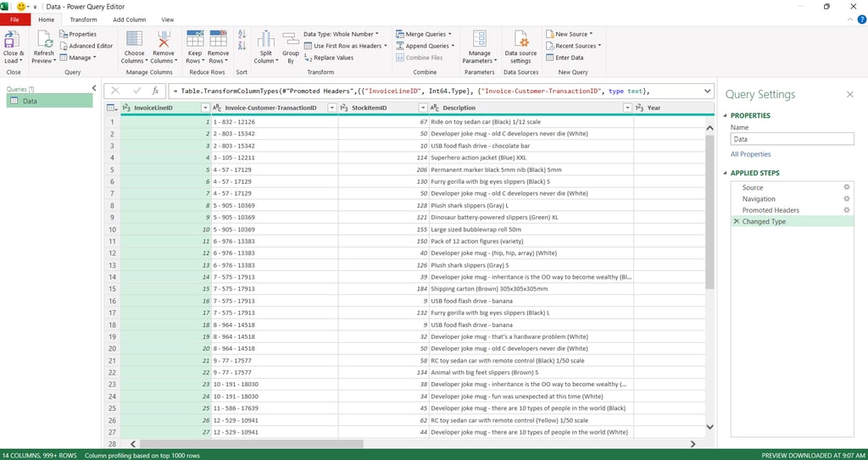Open the Advanced Editor
This screenshot has height=460, width=868.
point(90,46)
